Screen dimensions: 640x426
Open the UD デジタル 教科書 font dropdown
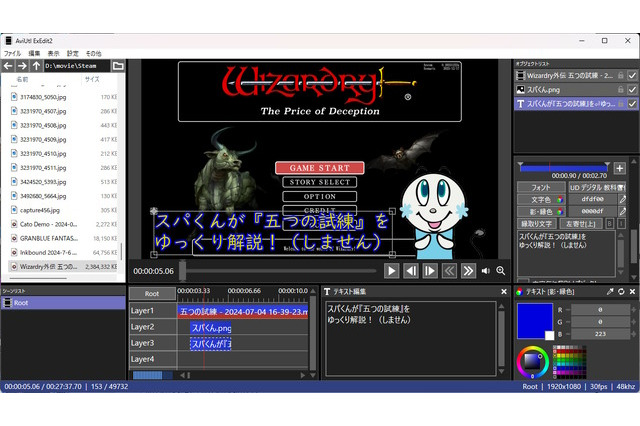[597, 187]
